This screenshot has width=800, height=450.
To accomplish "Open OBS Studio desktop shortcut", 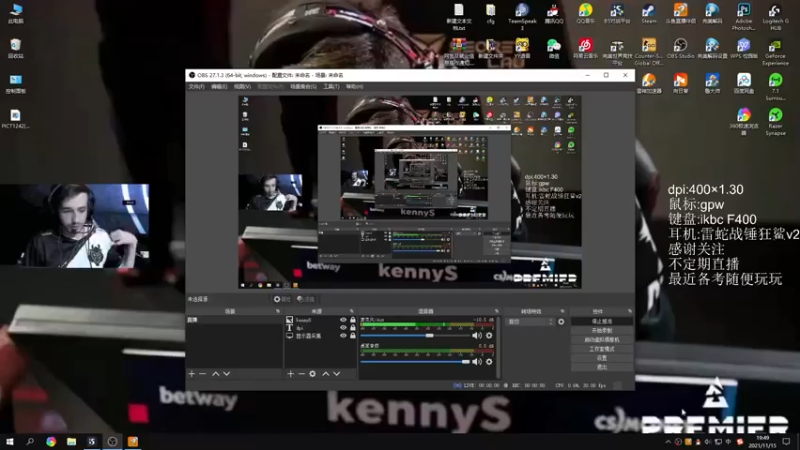I will [x=680, y=49].
